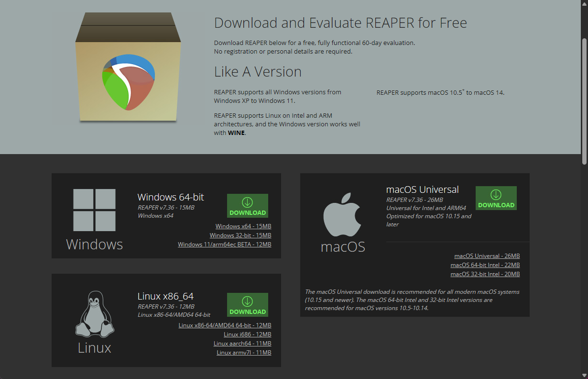Viewport: 588px width, 379px height.
Task: Click 'REAPER supports macOS 10.5 to macOS 14' text
Action: (440, 92)
